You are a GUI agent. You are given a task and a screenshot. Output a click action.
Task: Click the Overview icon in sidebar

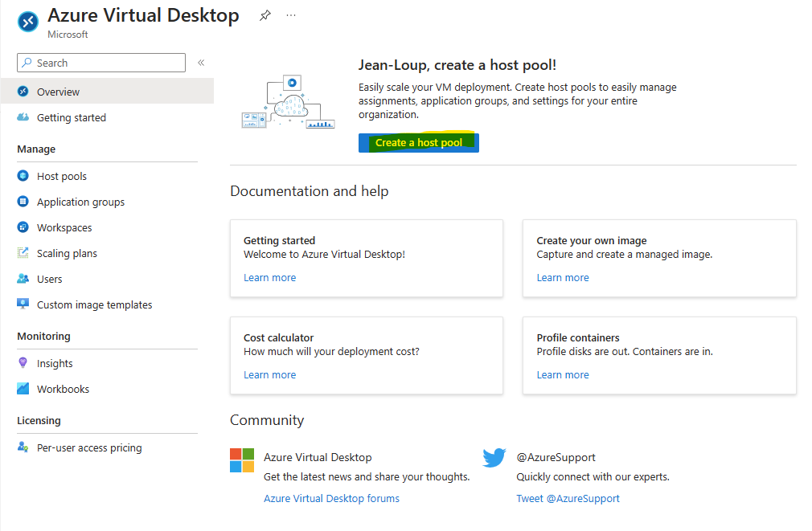(x=23, y=92)
